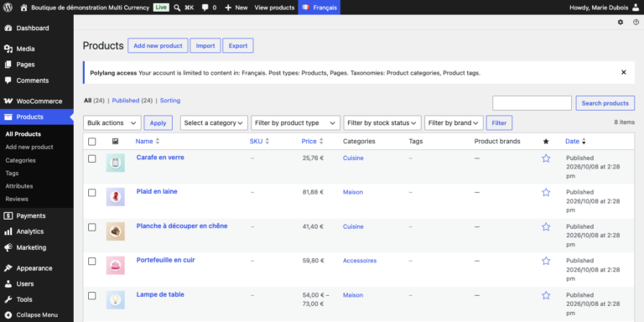Sort products by Date column
This screenshot has width=644, height=322.
pos(575,141)
